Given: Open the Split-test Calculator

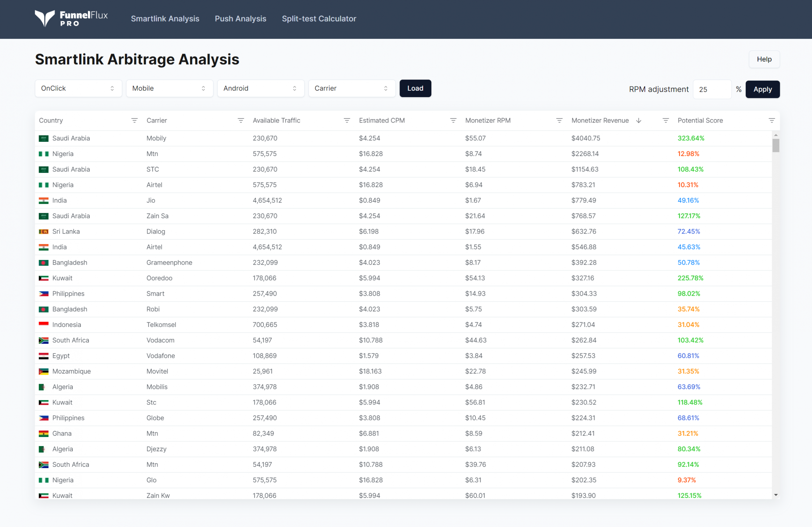Looking at the screenshot, I should click(x=319, y=19).
